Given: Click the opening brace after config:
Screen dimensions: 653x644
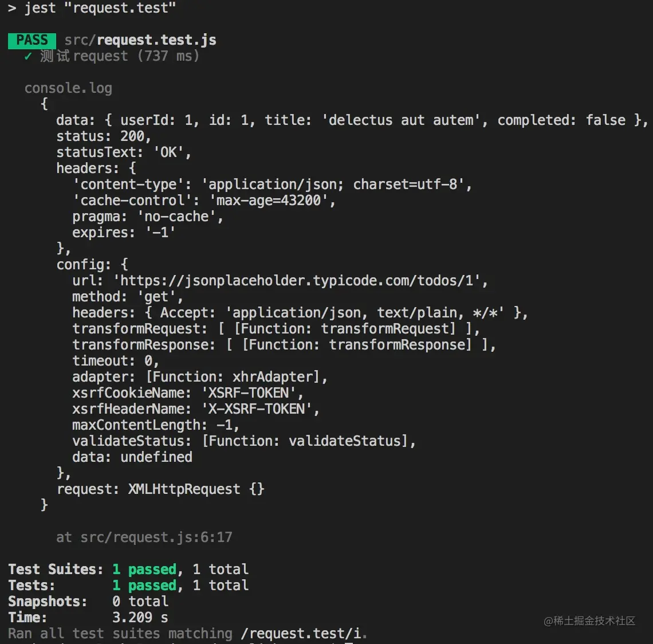Looking at the screenshot, I should (x=124, y=265).
